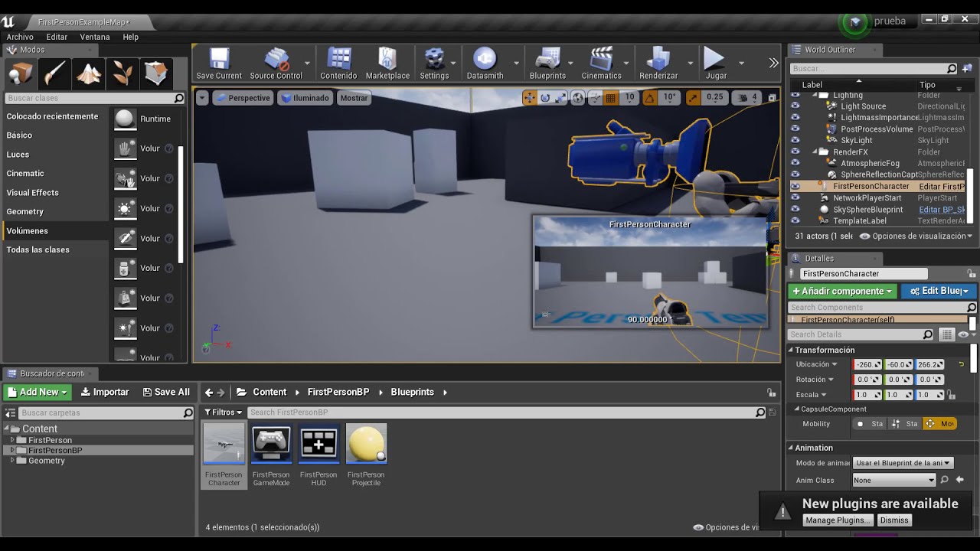Select the Paint mode brush icon
This screenshot has height=551, width=980.
coord(54,74)
